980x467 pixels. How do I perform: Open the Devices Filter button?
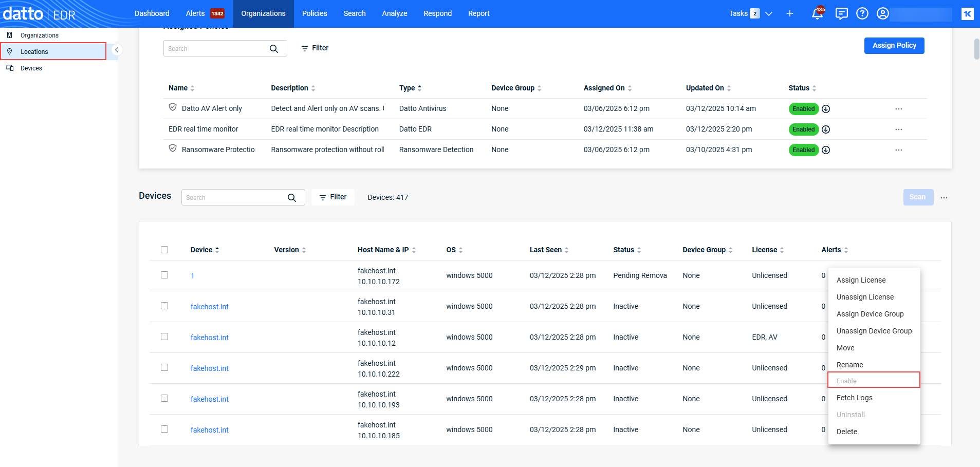point(333,197)
